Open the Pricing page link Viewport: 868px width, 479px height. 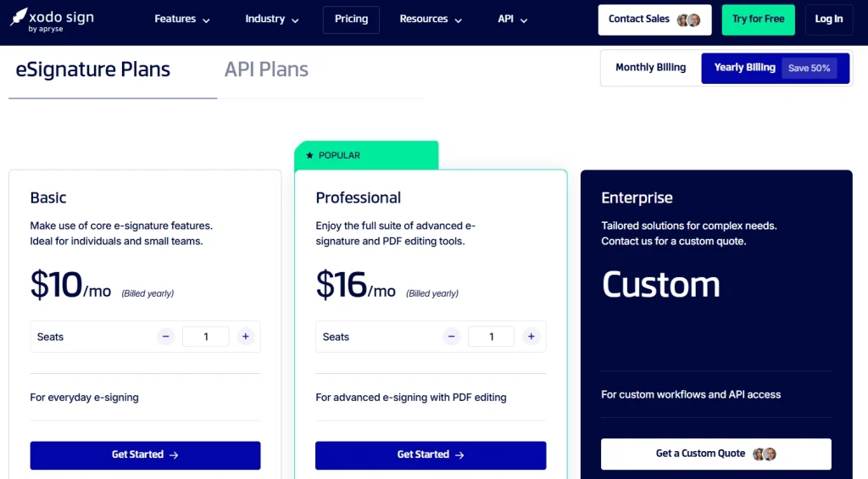click(351, 19)
